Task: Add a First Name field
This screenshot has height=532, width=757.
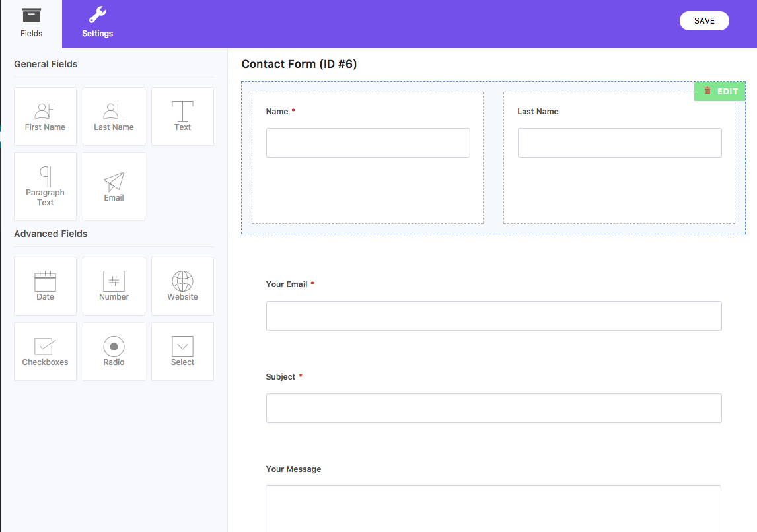Action: [46, 116]
